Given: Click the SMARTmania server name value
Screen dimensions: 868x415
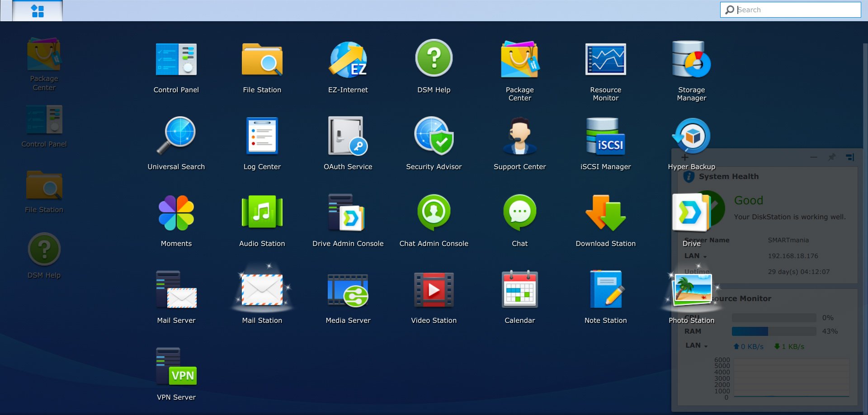Looking at the screenshot, I should point(788,240).
